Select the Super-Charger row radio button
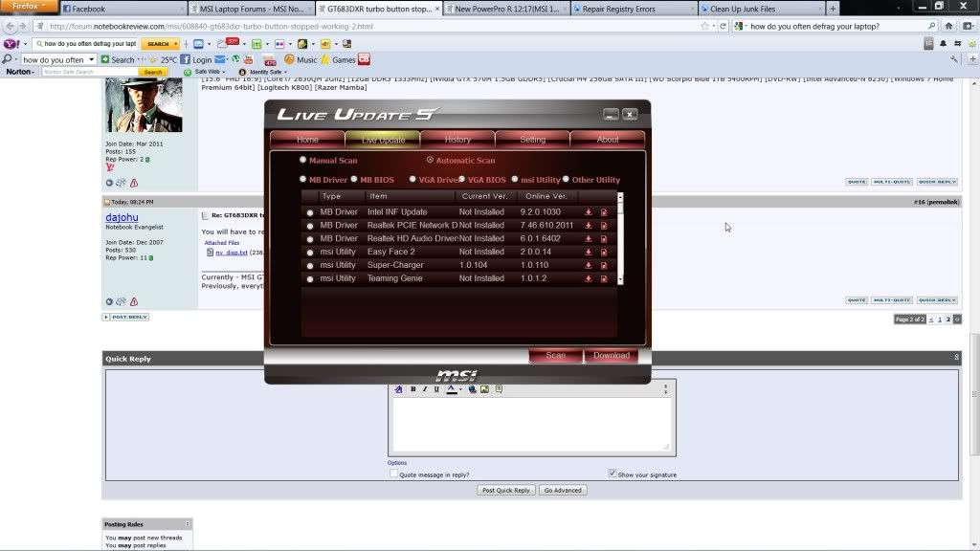This screenshot has height=551, width=980. 310,266
